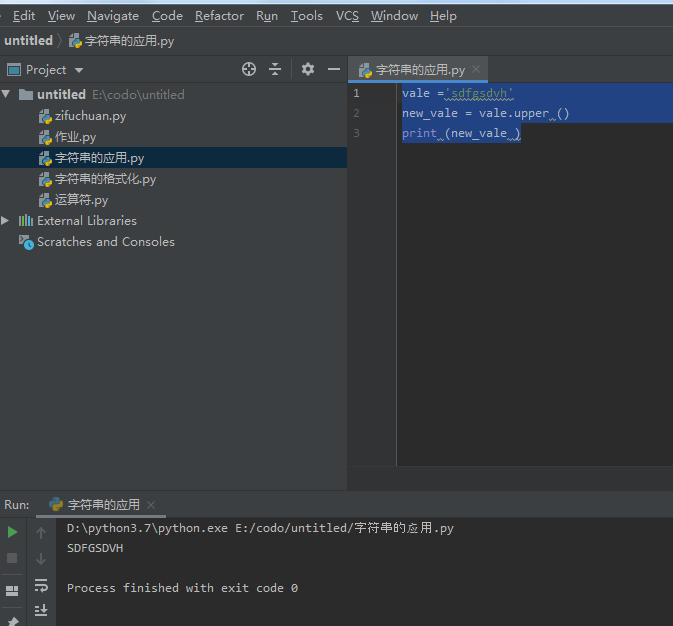Select 运算符.py in project tree
Screen dimensions: 673x626
(x=73, y=200)
